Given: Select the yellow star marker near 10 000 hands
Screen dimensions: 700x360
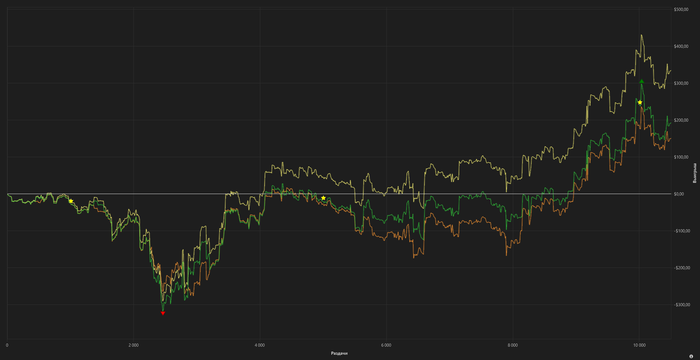Looking at the screenshot, I should (x=640, y=103).
